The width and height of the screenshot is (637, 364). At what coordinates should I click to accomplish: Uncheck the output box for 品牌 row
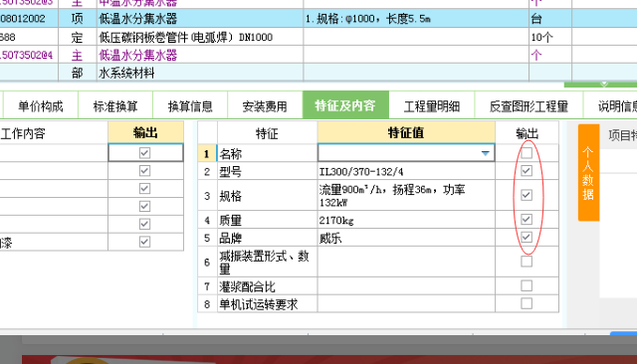(x=527, y=237)
